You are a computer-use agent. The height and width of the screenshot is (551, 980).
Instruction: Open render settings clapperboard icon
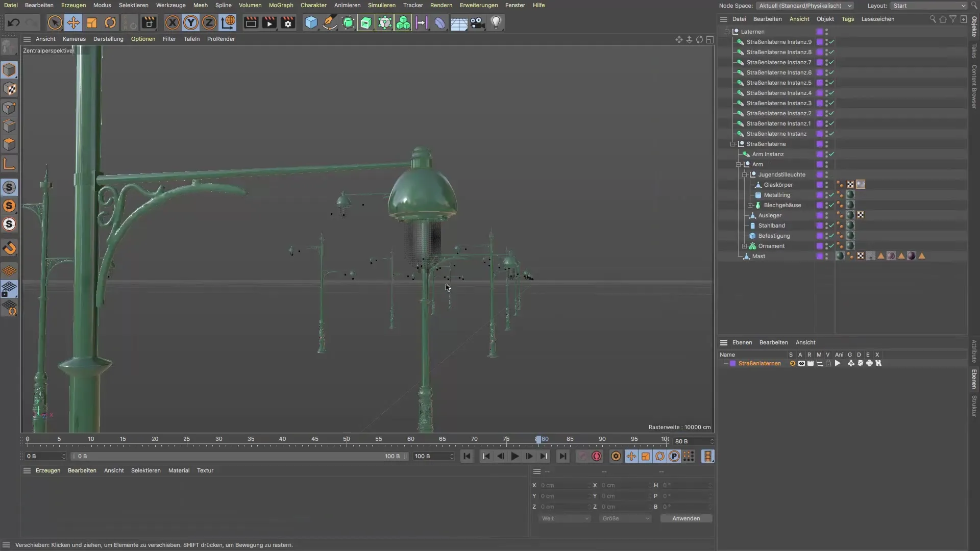pyautogui.click(x=288, y=22)
